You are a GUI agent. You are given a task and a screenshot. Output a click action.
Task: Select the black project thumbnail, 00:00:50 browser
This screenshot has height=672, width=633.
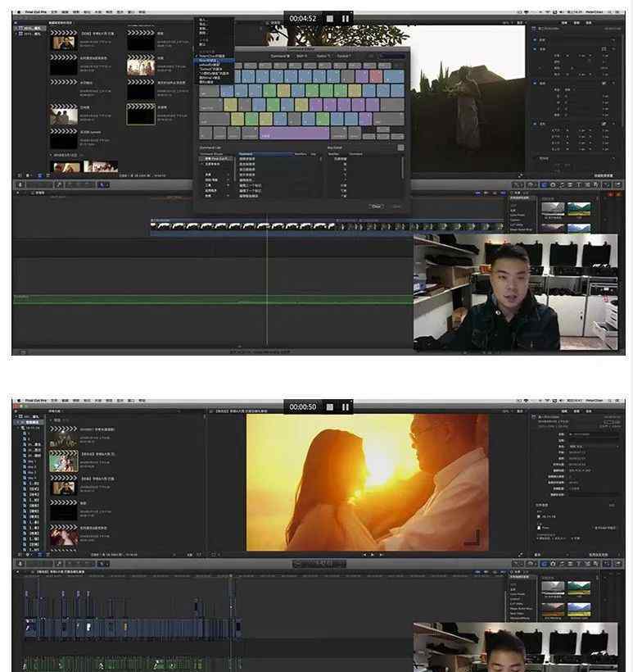pyautogui.click(x=63, y=511)
